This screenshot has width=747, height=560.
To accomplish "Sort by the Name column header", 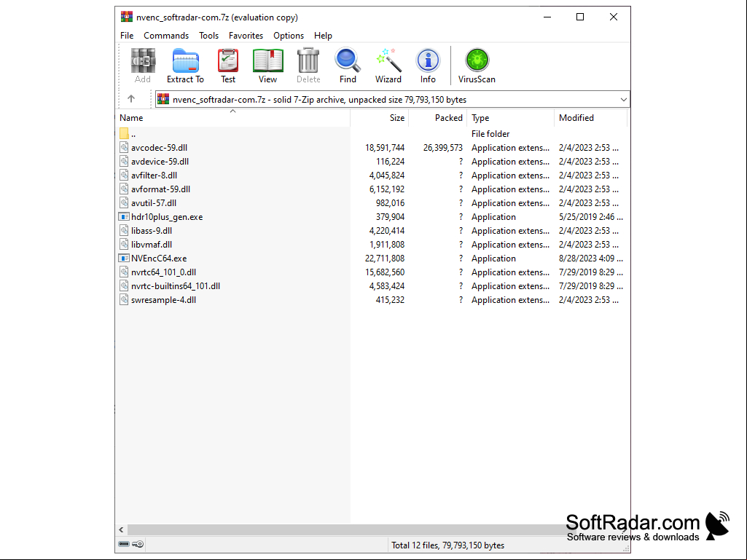I will (x=233, y=118).
